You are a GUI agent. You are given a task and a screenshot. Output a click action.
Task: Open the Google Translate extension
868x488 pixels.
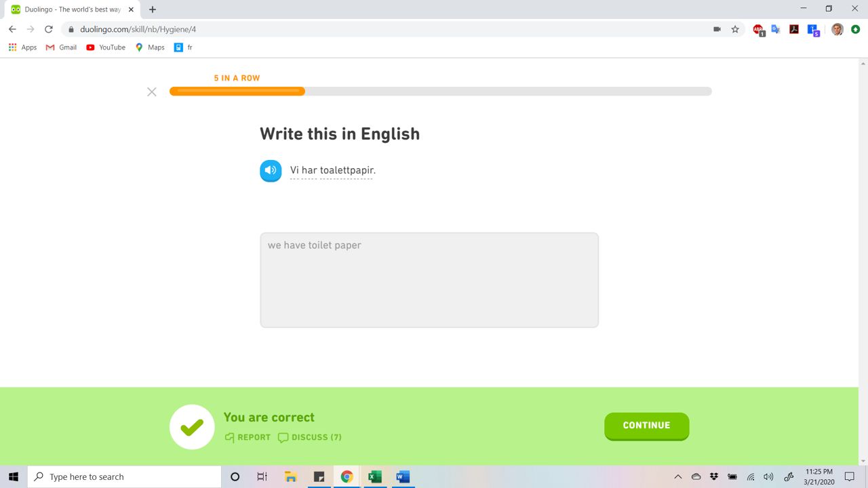click(x=776, y=29)
